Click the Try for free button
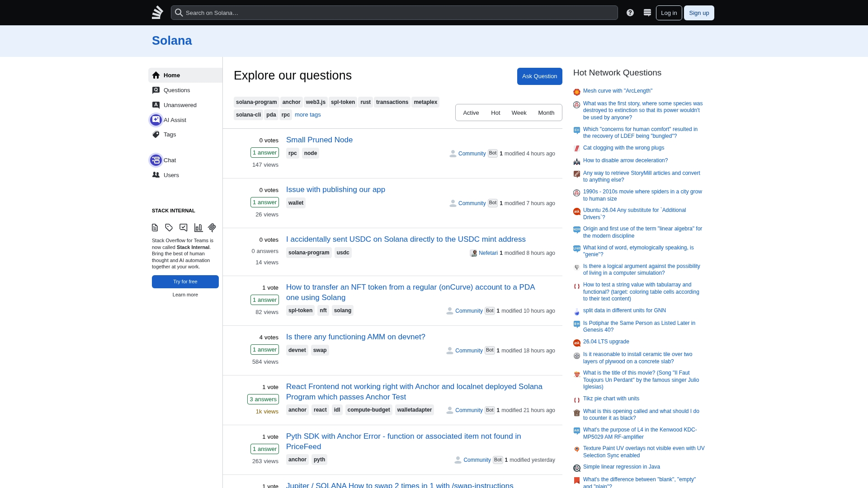The height and width of the screenshot is (488, 868). (x=185, y=282)
